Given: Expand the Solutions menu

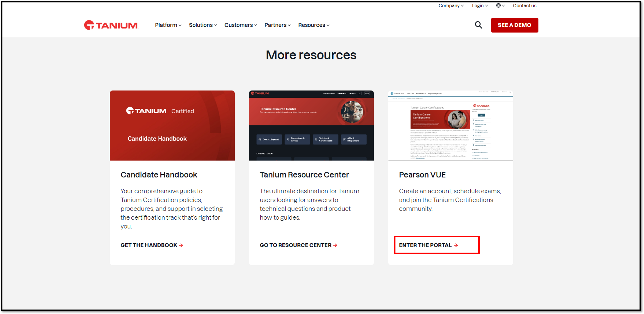Looking at the screenshot, I should click(x=203, y=25).
